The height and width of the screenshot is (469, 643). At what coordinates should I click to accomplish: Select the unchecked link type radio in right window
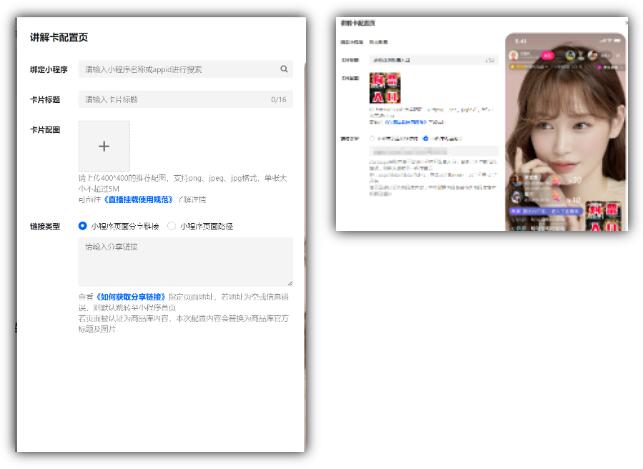372,139
